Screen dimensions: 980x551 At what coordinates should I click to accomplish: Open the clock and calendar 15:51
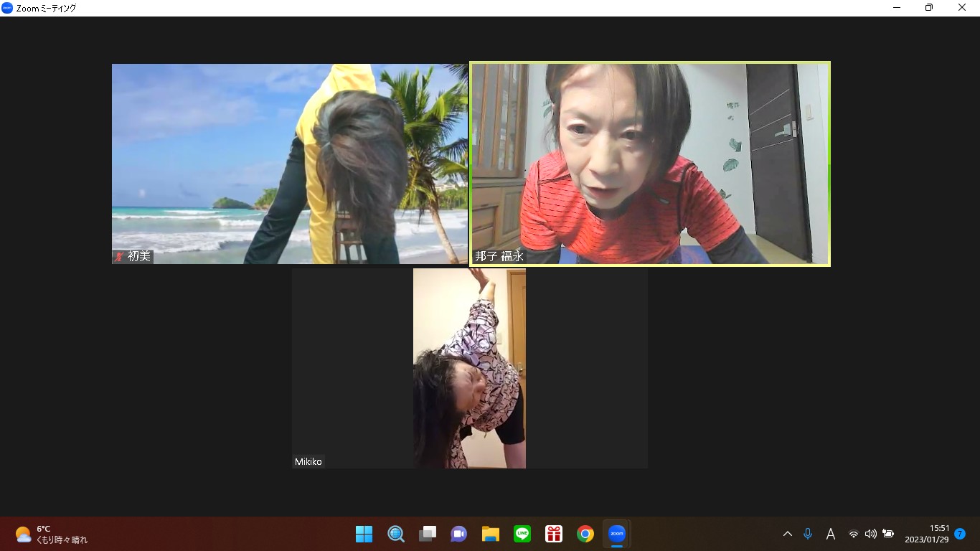(927, 534)
